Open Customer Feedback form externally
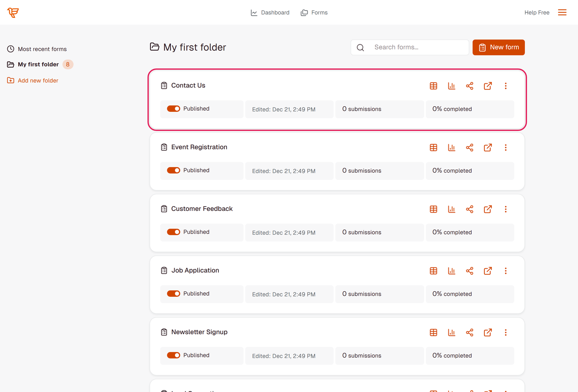 click(x=488, y=209)
